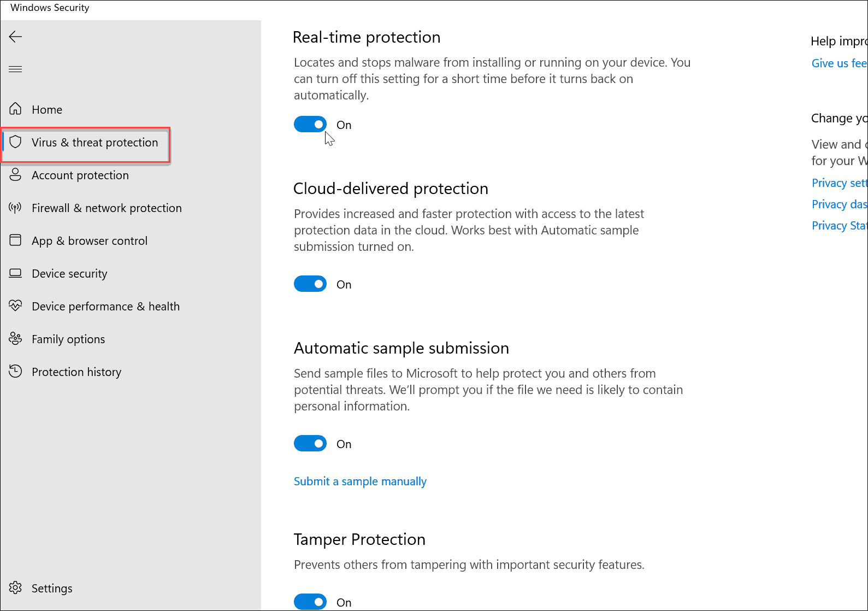
Task: Navigate to App & browser control
Action: (x=90, y=240)
